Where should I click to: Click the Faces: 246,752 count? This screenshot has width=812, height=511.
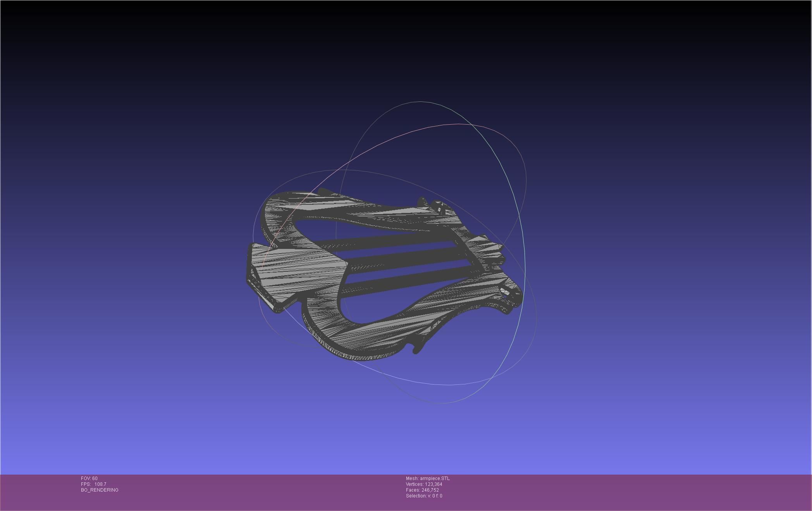(422, 490)
